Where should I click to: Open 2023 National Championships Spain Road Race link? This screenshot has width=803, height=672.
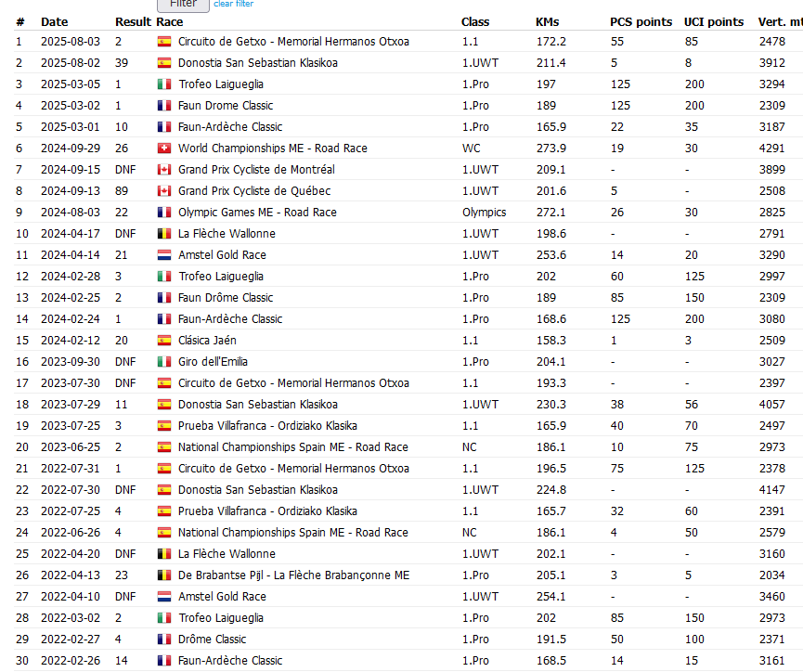[x=293, y=447]
